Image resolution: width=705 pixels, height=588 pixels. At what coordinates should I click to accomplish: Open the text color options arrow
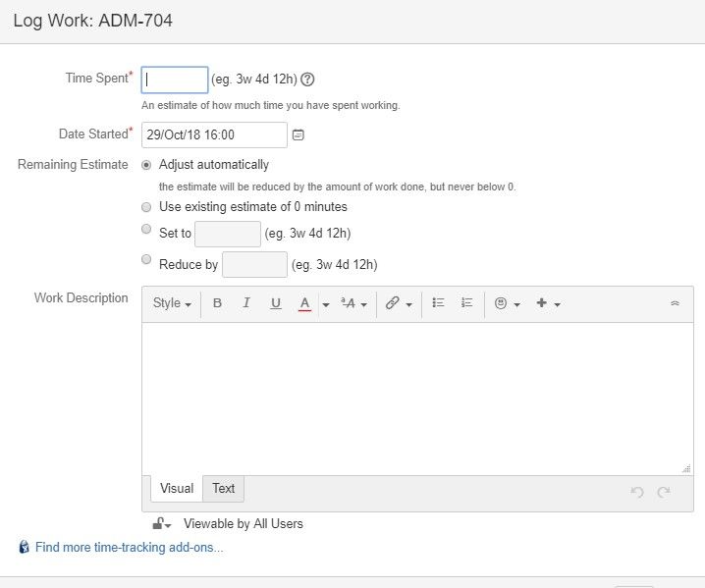tap(326, 304)
